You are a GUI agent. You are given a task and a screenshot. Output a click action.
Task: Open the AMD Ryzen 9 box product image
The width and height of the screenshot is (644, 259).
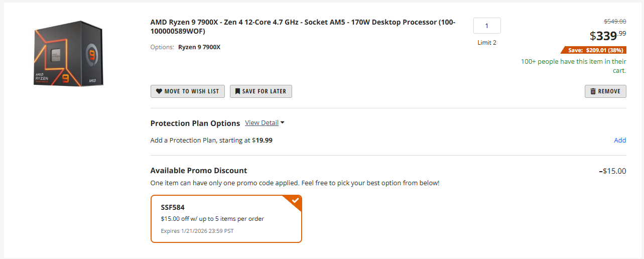click(x=68, y=53)
